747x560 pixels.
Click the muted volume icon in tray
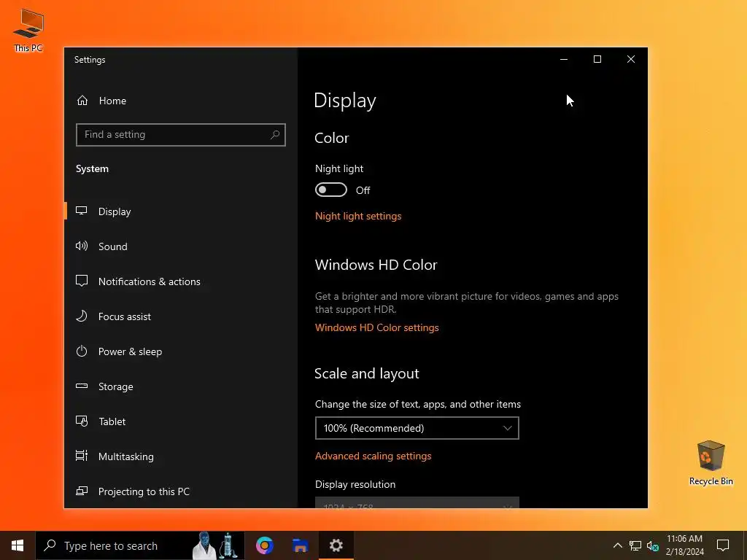tap(653, 545)
